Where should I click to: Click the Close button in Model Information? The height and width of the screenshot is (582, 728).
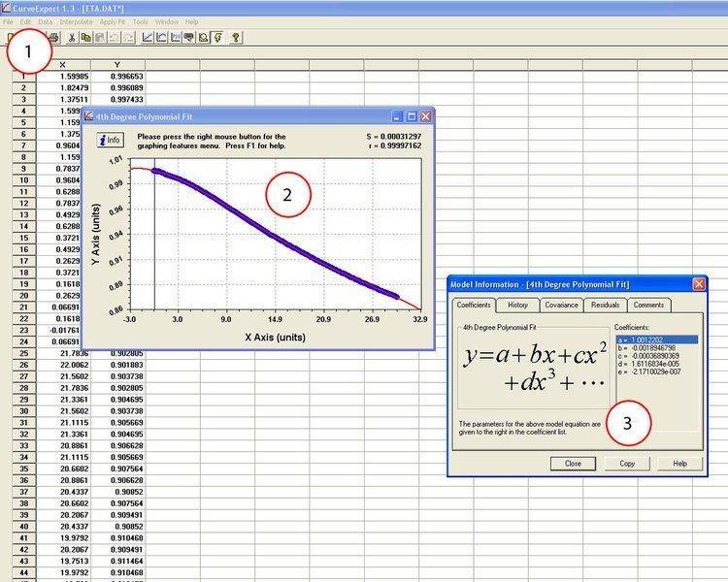(x=574, y=464)
